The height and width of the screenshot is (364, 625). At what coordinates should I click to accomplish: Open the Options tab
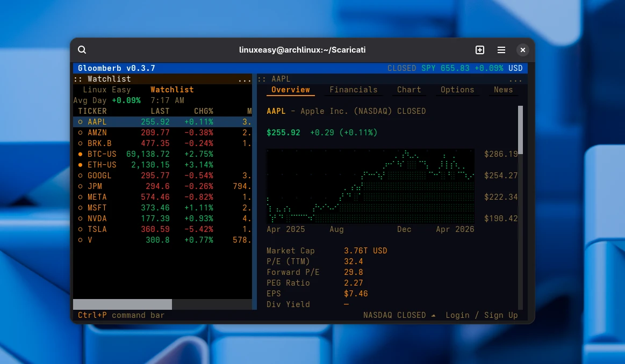point(457,90)
